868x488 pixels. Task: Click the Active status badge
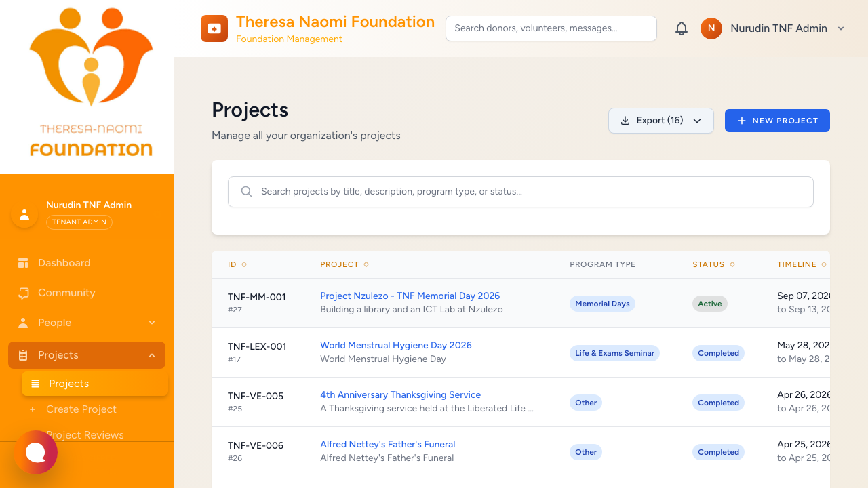coord(709,304)
